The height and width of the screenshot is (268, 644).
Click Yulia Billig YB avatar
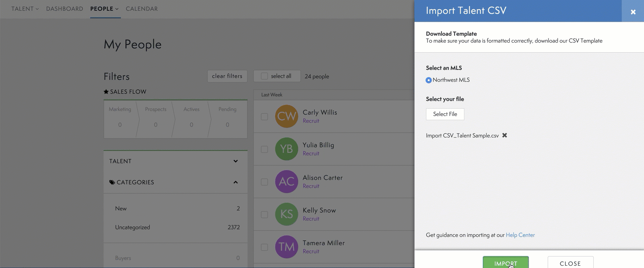click(286, 149)
